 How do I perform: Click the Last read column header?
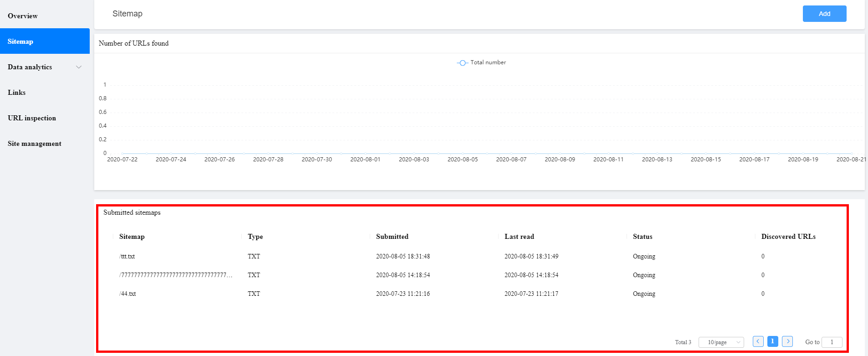click(x=519, y=237)
